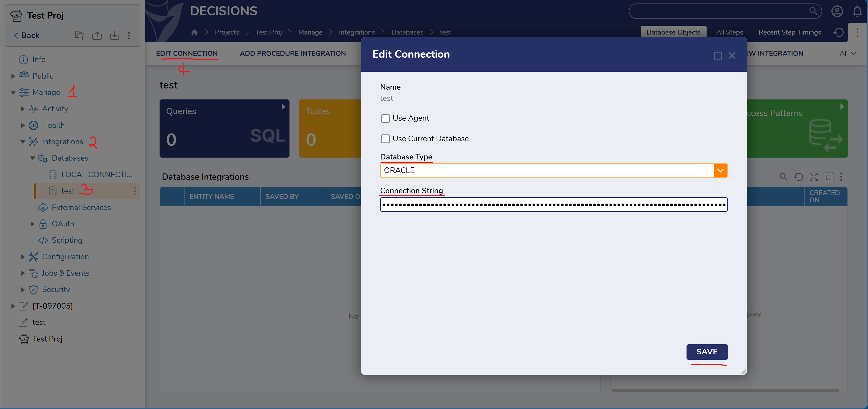
Task: Open the Recent Step Timings tab
Action: [789, 32]
